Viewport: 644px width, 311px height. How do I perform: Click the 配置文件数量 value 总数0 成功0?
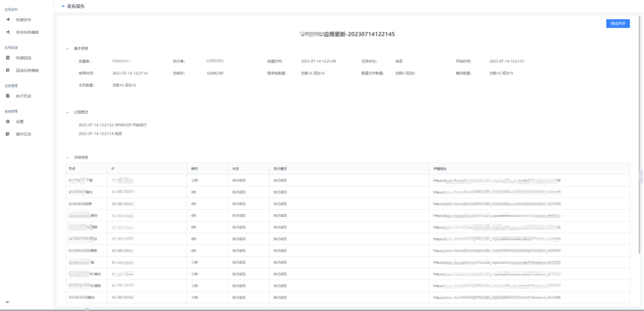[x=405, y=73]
